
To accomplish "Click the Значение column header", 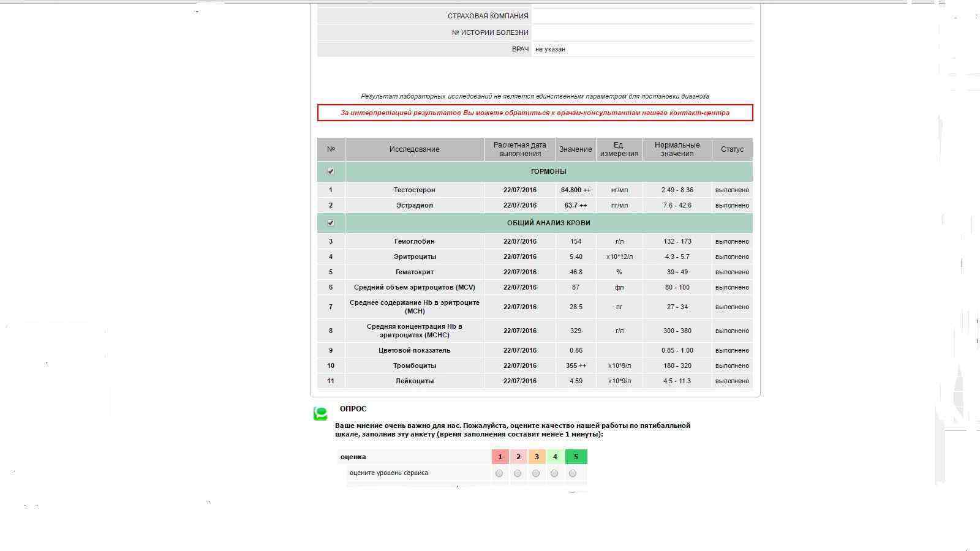I will tap(576, 149).
